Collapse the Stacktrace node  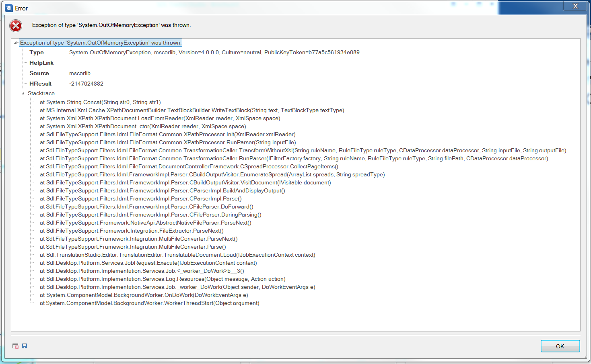point(23,93)
